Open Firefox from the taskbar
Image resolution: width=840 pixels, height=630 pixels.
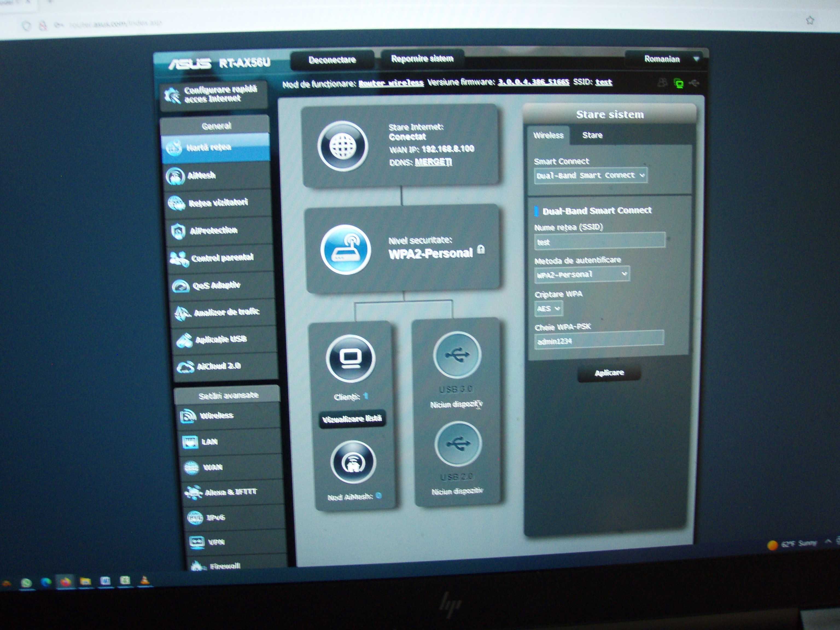[65, 581]
